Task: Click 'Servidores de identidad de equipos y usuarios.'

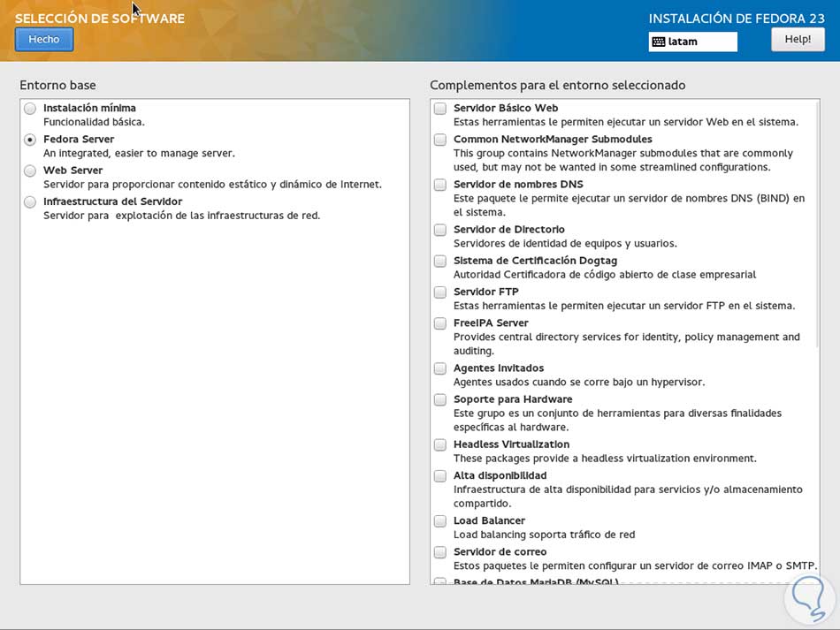Action: click(565, 244)
